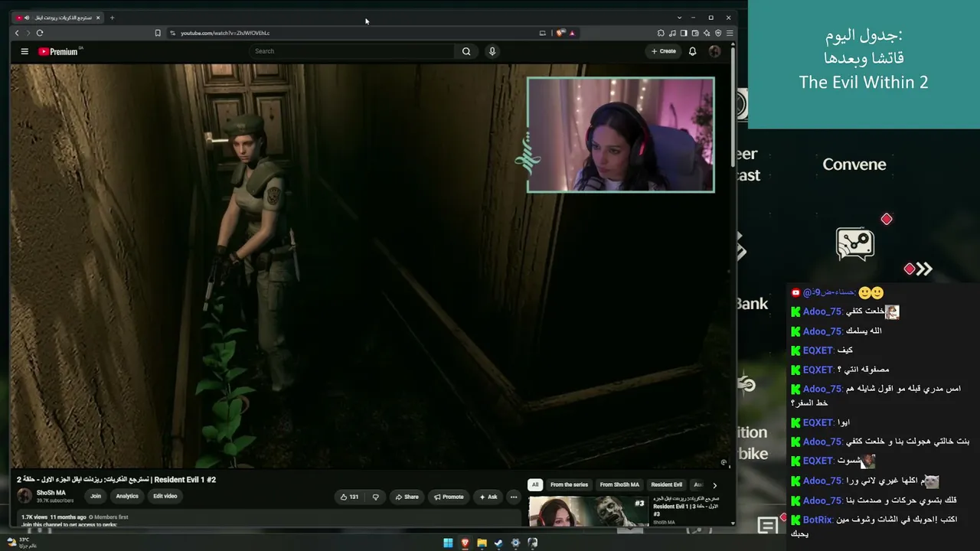Click the browser address bar URL
Image resolution: width=980 pixels, height=551 pixels.
(x=225, y=33)
